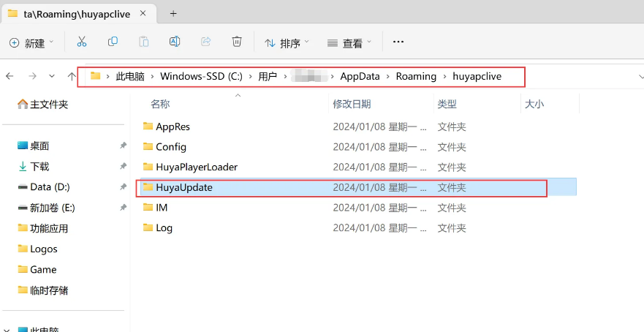The height and width of the screenshot is (332, 644).
Task: Click the Copy icon in toolbar
Action: (113, 42)
